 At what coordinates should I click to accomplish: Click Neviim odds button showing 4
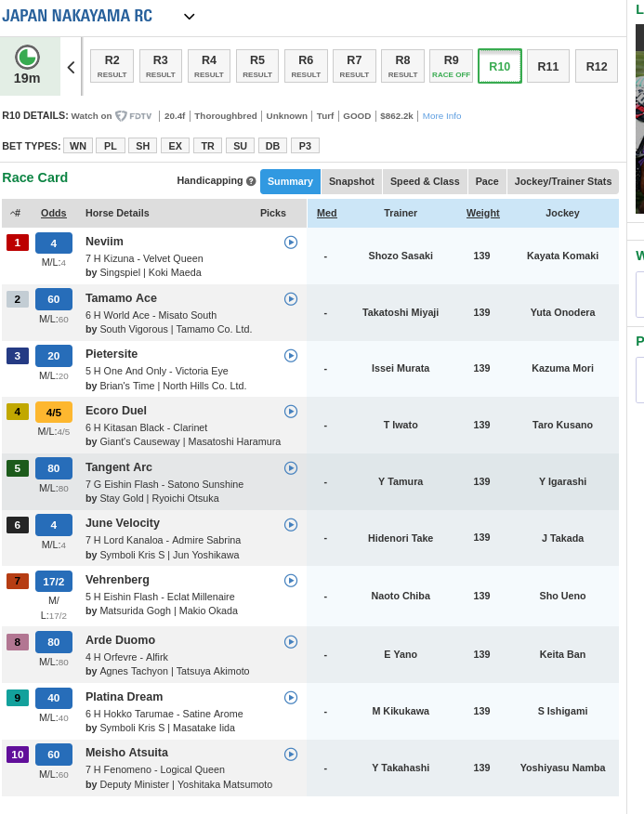pyautogui.click(x=54, y=243)
